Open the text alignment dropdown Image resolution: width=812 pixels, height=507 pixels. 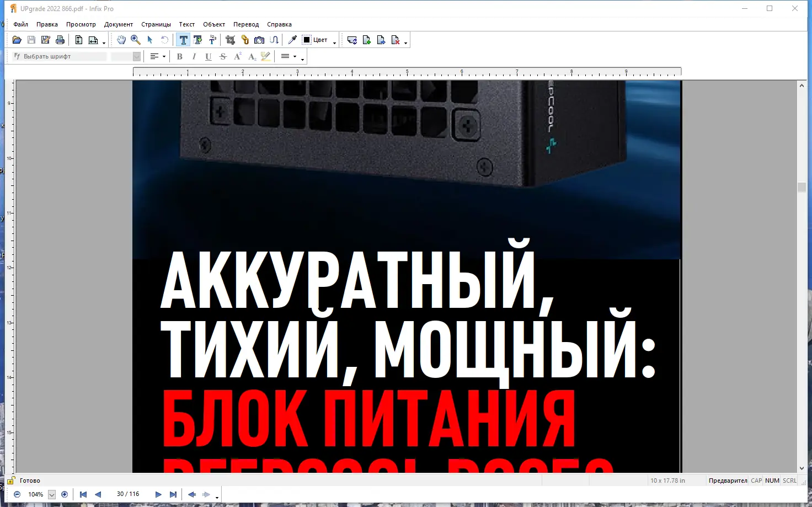[164, 56]
